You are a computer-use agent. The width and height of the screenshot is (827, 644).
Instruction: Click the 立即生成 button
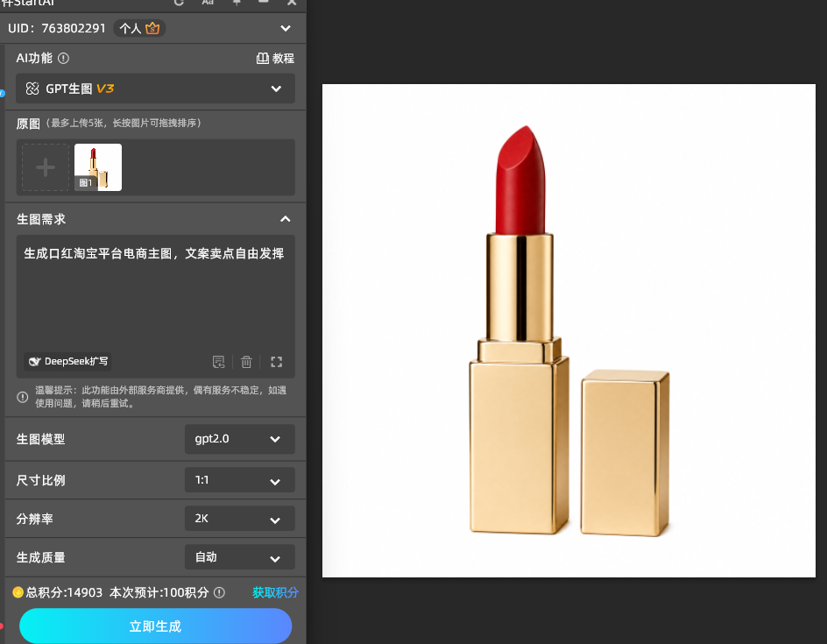point(155,626)
